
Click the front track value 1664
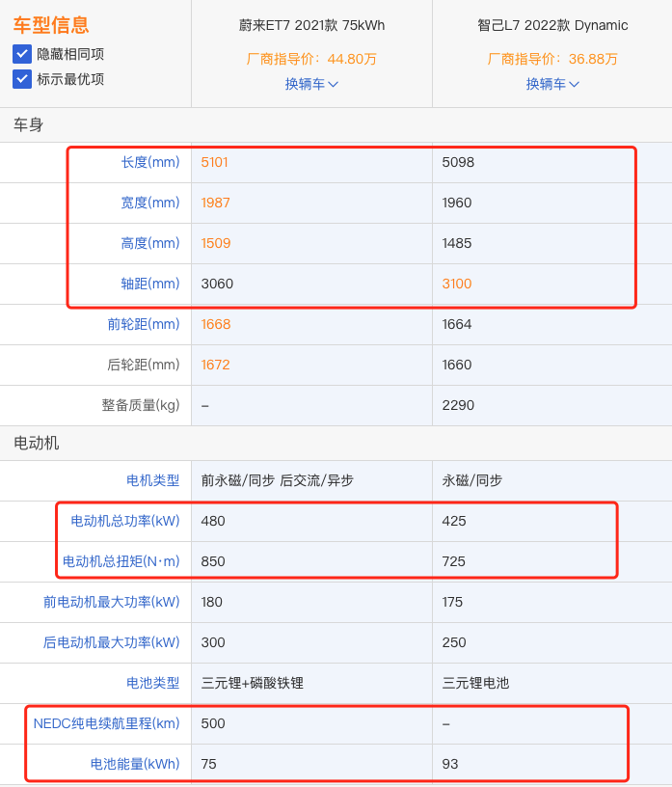point(457,324)
